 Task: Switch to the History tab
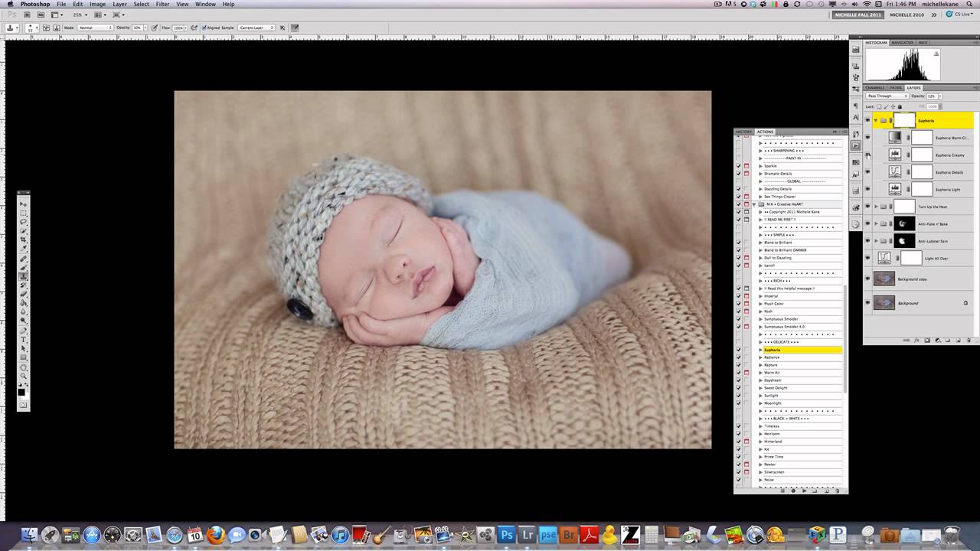pos(744,132)
